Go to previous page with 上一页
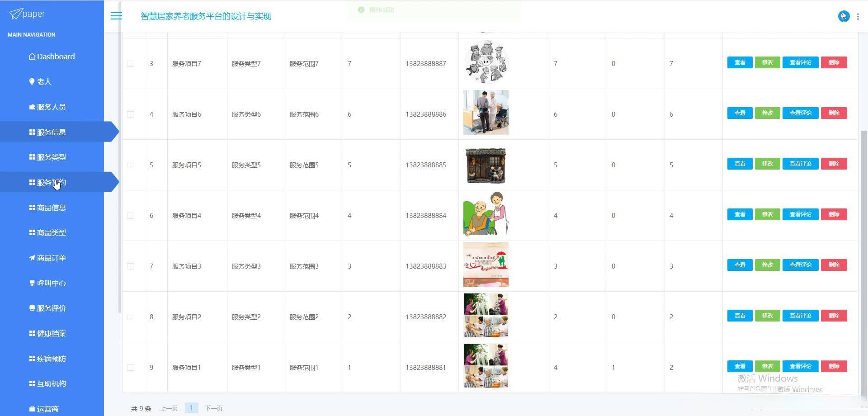This screenshot has width=868, height=416. point(169,408)
